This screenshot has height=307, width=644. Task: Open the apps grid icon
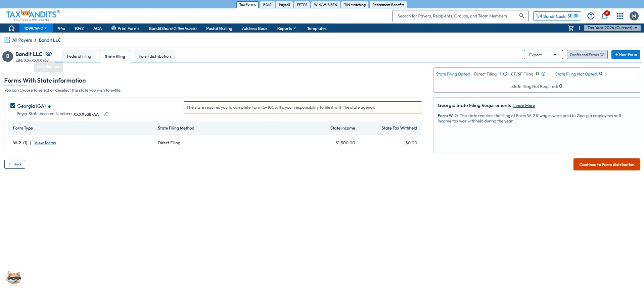[x=620, y=16]
